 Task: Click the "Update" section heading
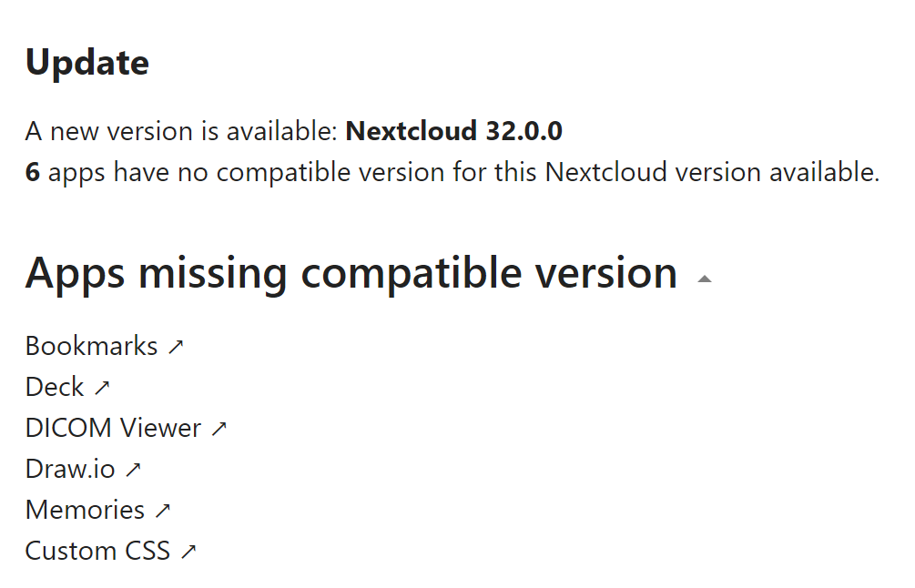click(87, 63)
